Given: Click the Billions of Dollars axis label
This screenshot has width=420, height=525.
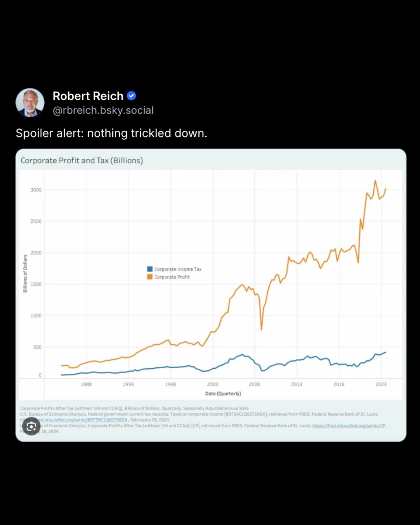Looking at the screenshot, I should (x=25, y=274).
